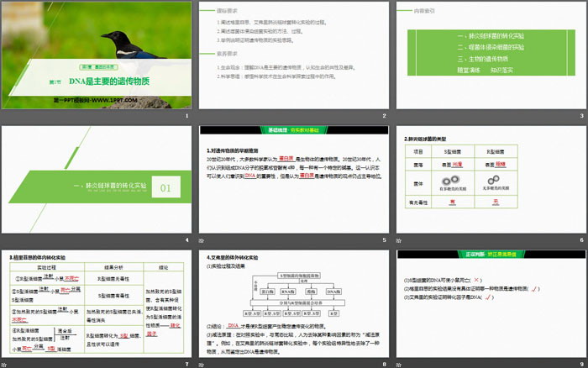Click the slide number "5" label

pos(385,240)
